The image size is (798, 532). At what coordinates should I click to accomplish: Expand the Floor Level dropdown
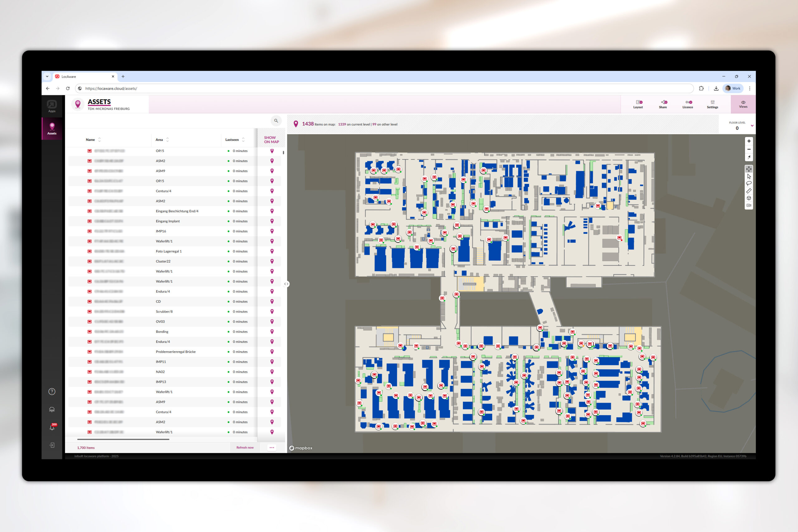point(752,126)
